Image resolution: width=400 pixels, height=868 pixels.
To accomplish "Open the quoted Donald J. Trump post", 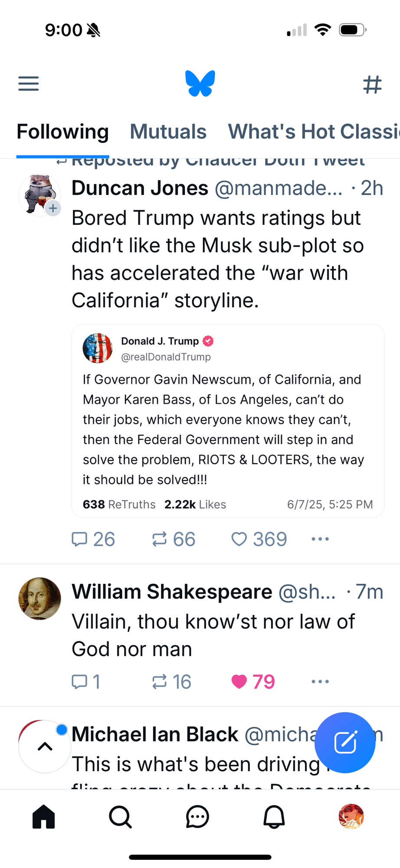I will pos(228,421).
